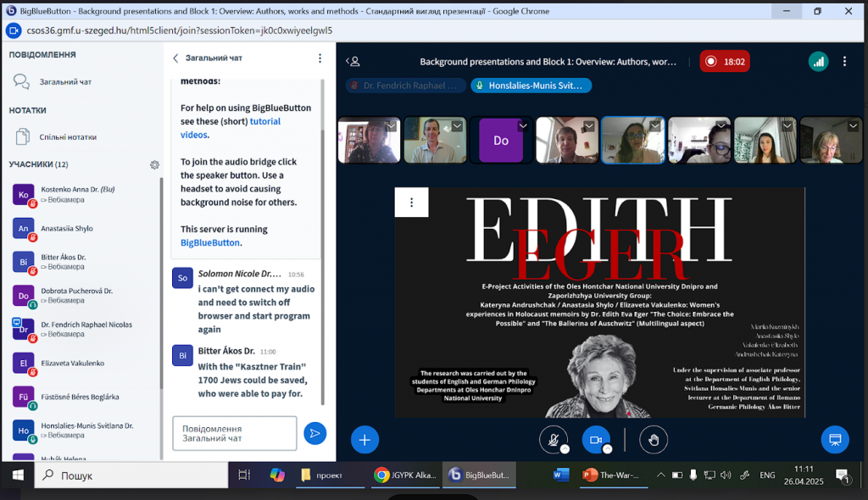Open the manage users gear icon
This screenshot has width=868, height=500.
154,164
